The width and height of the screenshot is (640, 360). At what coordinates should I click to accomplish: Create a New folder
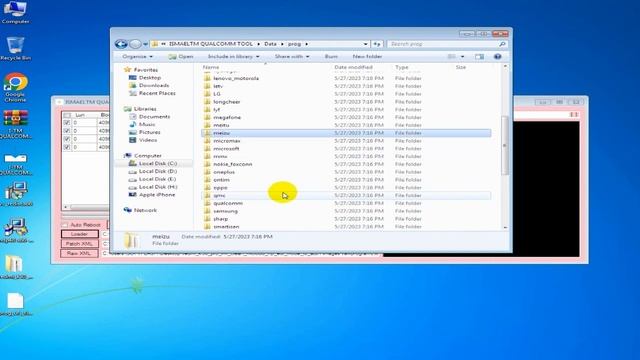[x=367, y=56]
